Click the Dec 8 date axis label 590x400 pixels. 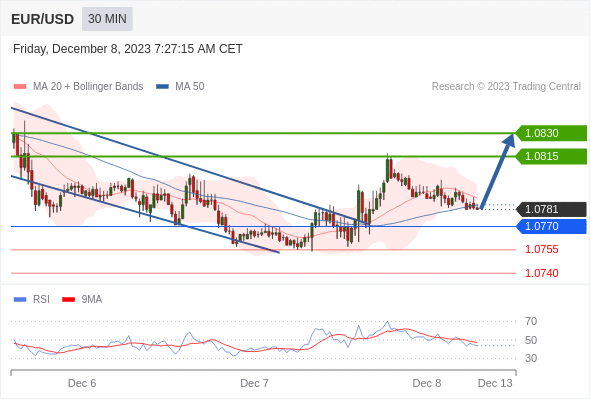427,383
